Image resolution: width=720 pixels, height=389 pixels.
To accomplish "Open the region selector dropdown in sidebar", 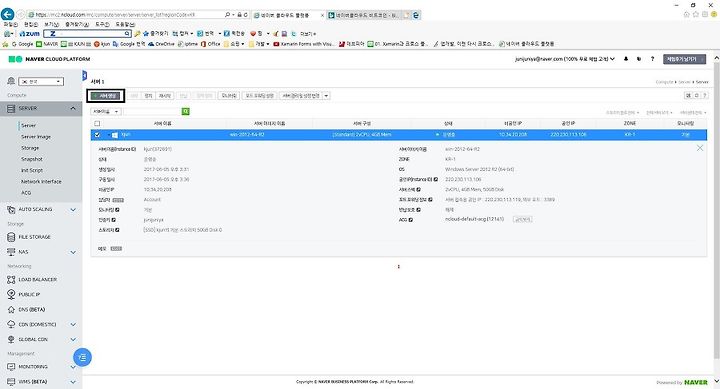I will point(41,82).
